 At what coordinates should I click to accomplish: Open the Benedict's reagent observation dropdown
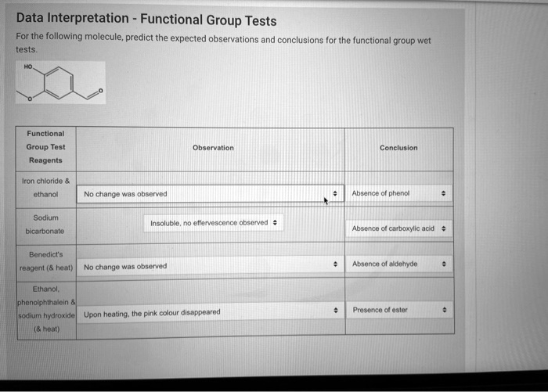(x=211, y=266)
